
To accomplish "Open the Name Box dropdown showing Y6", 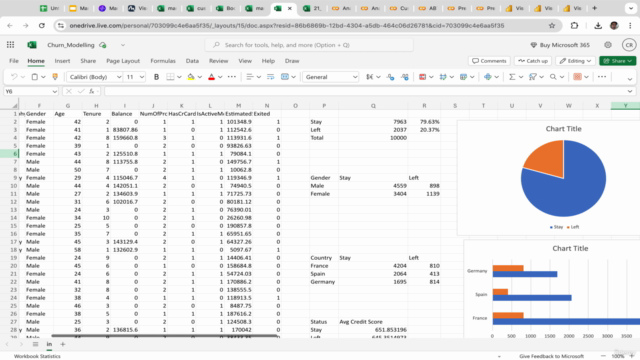I will coord(55,91).
